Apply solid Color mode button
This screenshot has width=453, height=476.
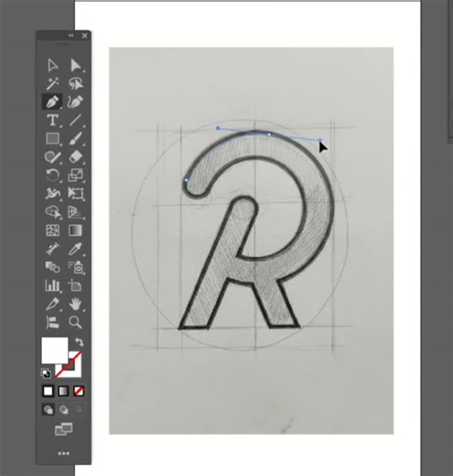(48, 391)
